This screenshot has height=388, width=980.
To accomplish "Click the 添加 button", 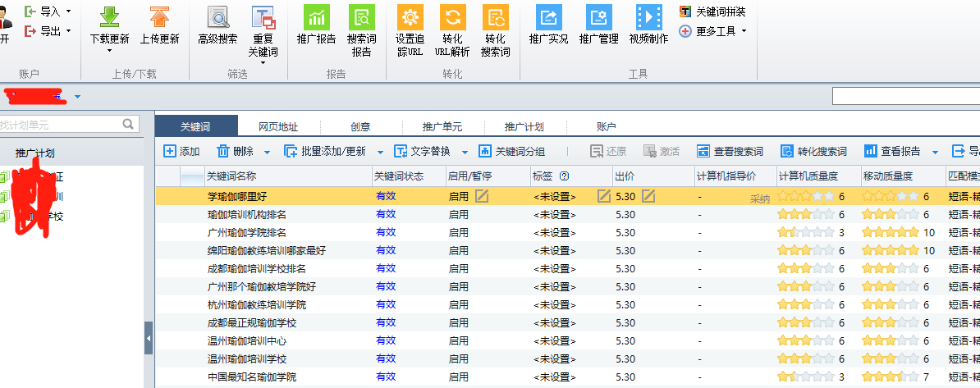I will click(181, 152).
